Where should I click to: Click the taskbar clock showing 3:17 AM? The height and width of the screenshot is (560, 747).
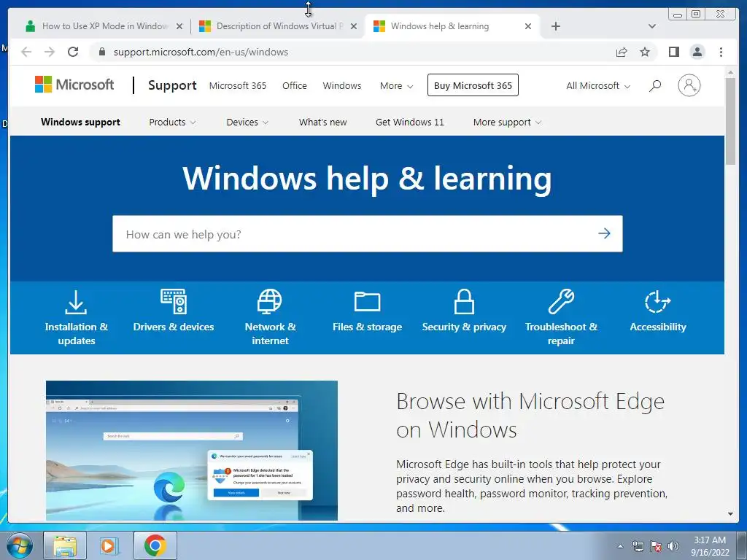point(710,545)
